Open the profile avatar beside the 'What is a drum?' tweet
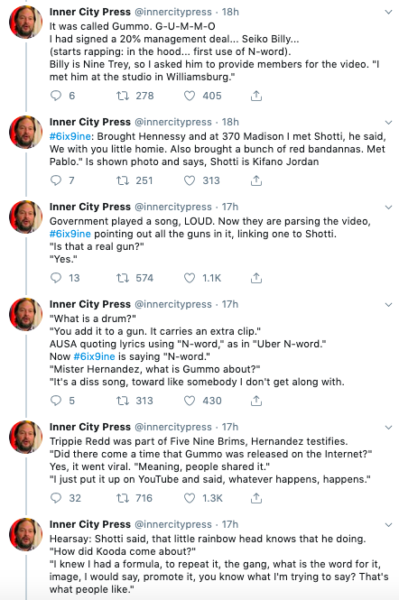 click(x=26, y=314)
